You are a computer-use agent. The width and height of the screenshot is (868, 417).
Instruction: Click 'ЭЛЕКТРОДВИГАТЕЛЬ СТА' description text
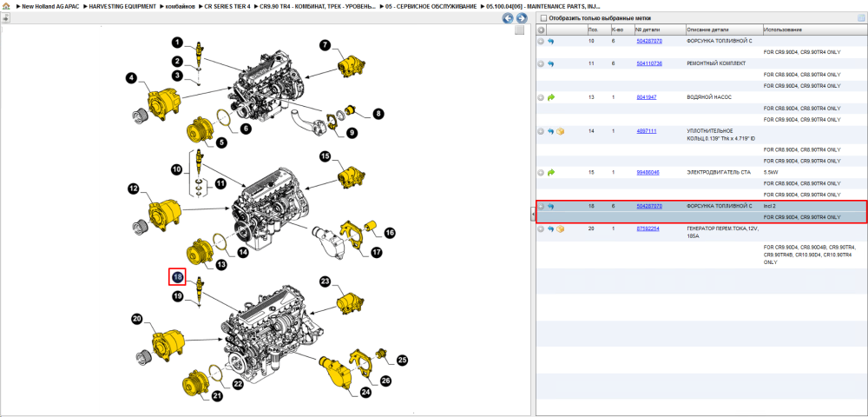click(719, 173)
